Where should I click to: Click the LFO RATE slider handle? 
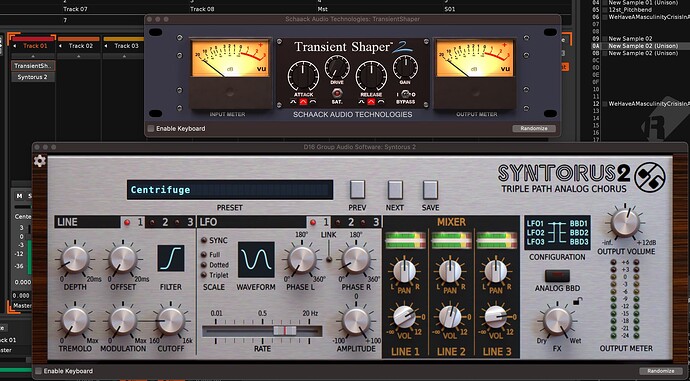[285, 331]
